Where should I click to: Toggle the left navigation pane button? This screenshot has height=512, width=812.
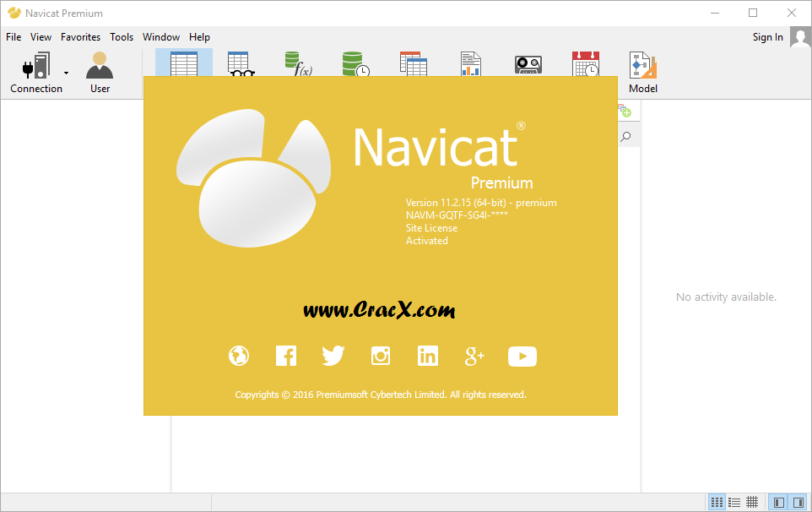pos(778,502)
